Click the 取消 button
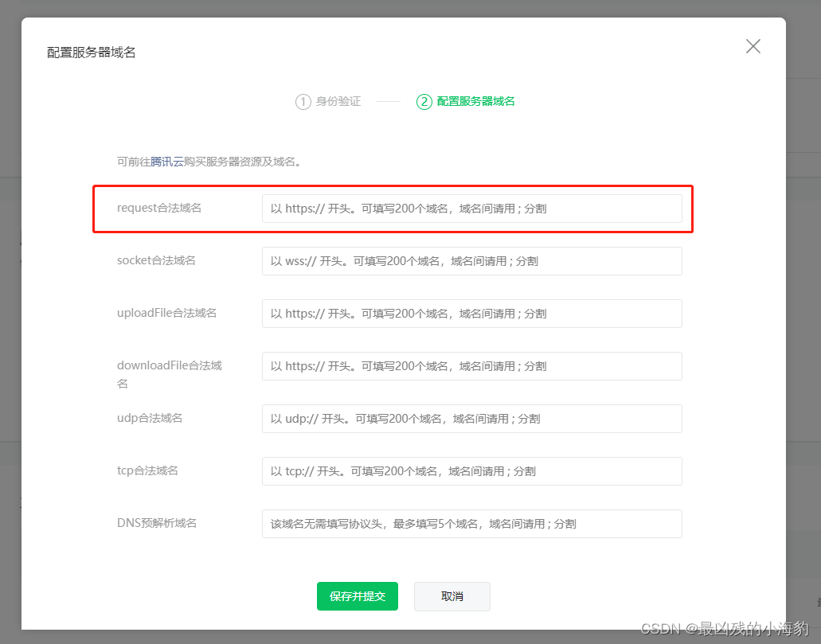The image size is (821, 644). coord(452,596)
